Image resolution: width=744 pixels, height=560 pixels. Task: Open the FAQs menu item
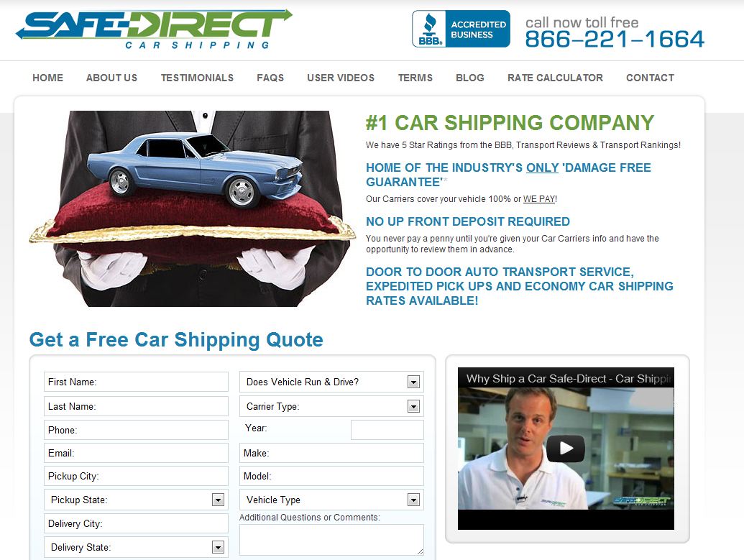270,78
